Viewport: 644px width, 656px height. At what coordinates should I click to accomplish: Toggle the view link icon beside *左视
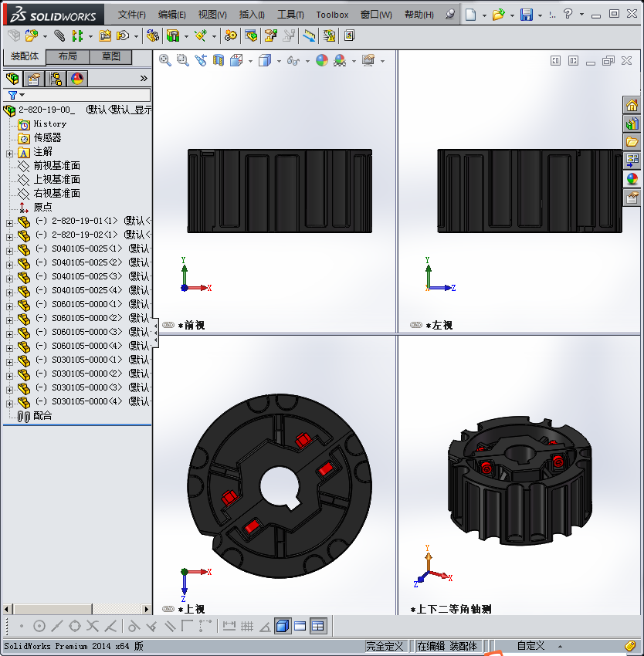tap(415, 325)
